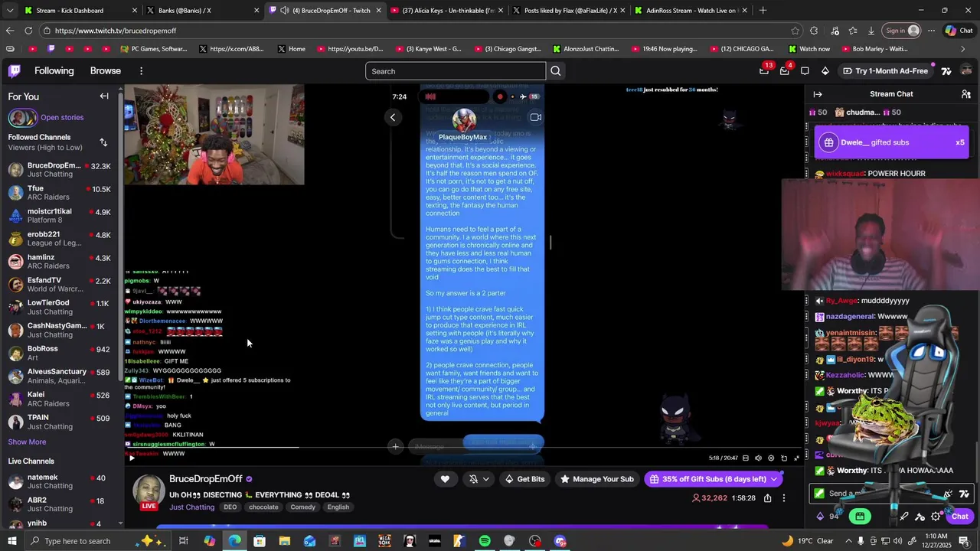Open the Get Bits diamond icon in top bar
Viewport: 980px width, 551px height.
(825, 71)
